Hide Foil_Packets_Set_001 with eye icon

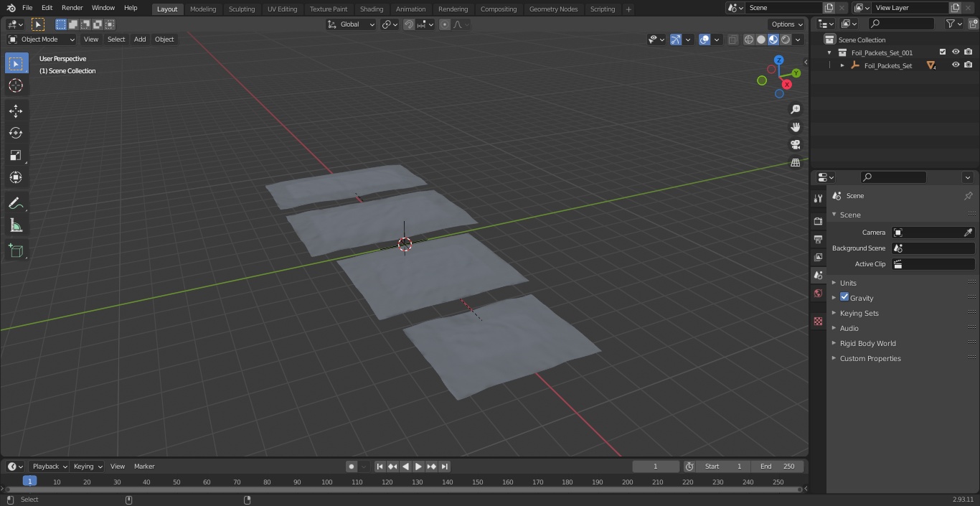[956, 52]
